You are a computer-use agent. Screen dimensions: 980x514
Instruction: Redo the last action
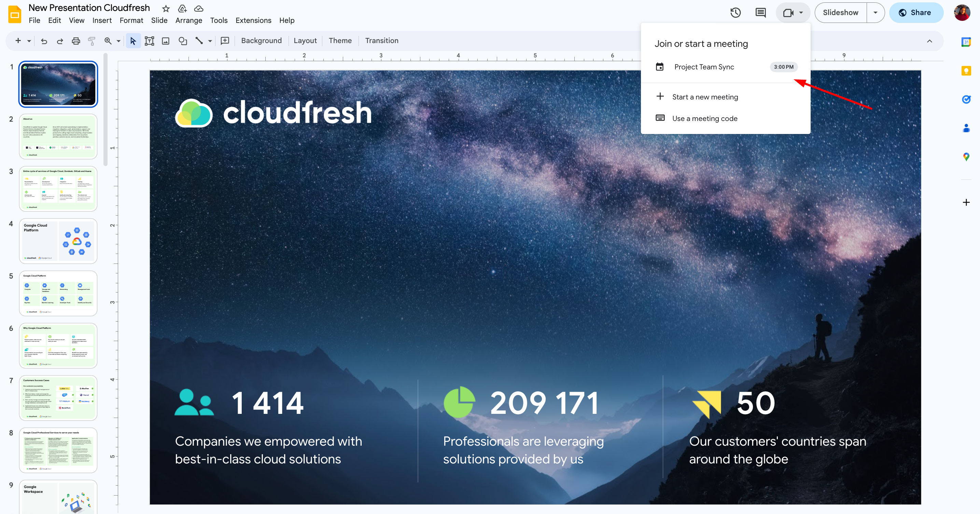60,41
